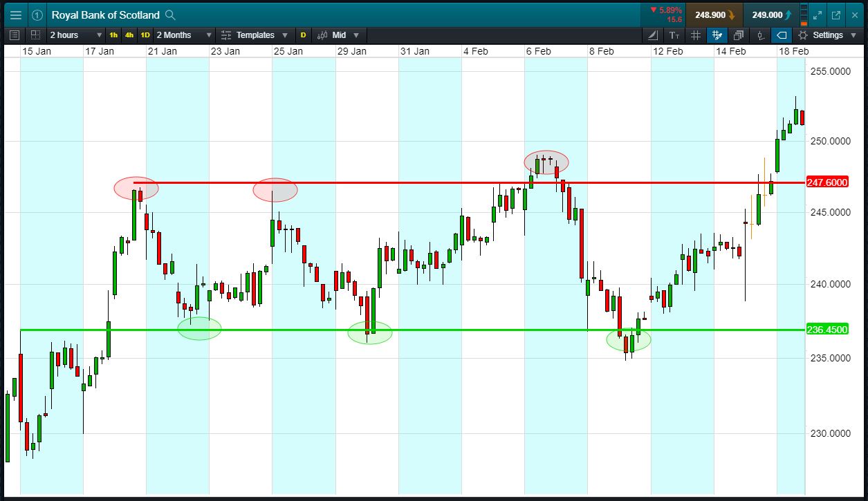Expand the Settings dropdown arrow

(854, 35)
